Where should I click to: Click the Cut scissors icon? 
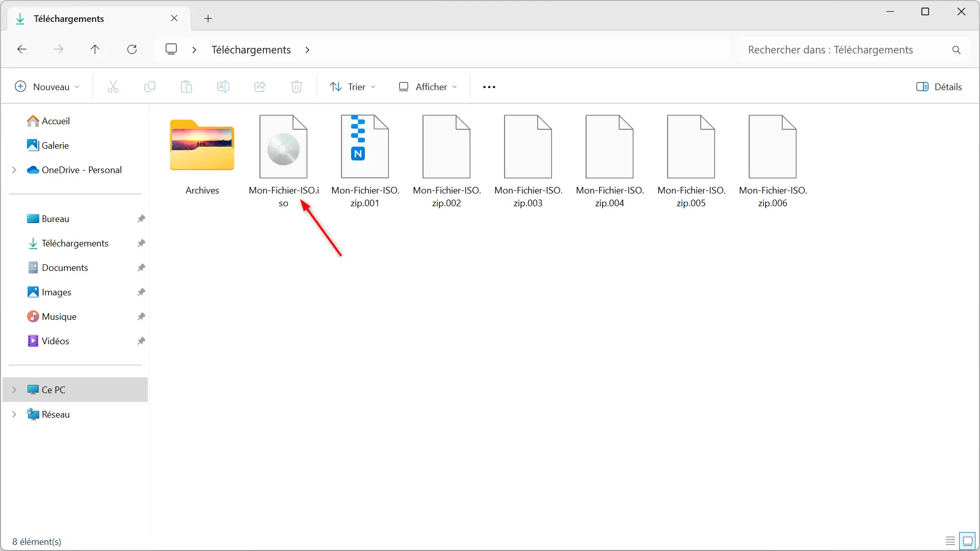tap(113, 87)
